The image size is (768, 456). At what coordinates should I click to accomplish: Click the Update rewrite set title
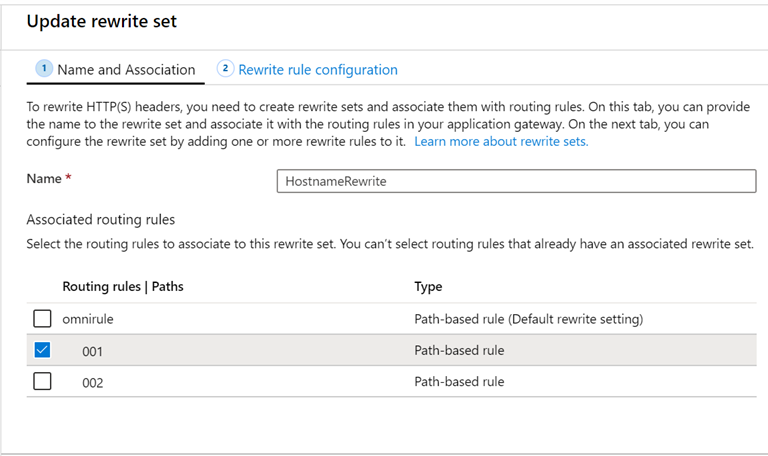[102, 21]
